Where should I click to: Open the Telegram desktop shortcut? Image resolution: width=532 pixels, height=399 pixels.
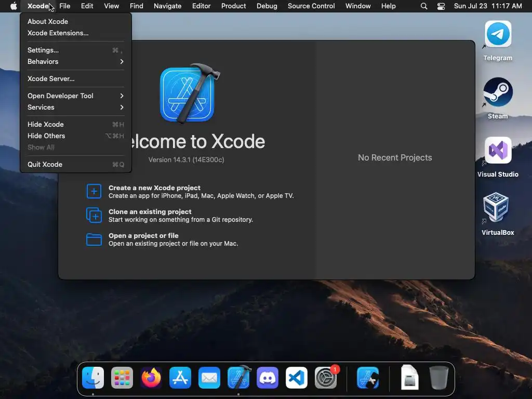(498, 34)
